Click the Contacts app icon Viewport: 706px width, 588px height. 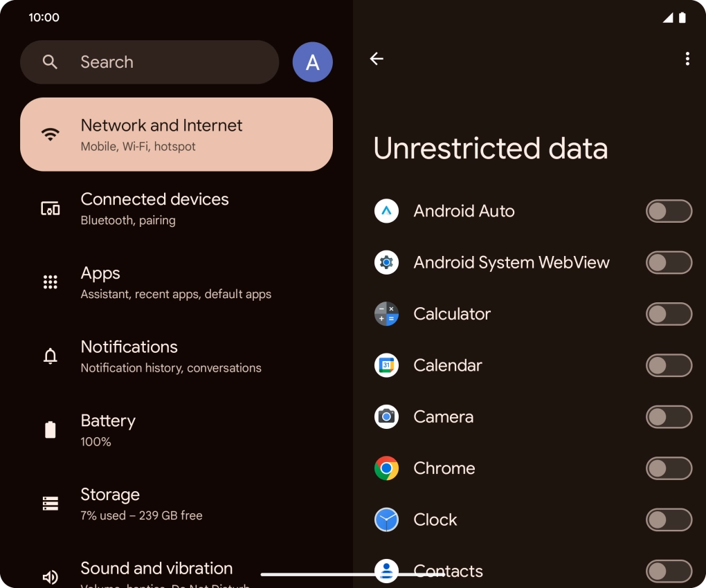point(386,571)
